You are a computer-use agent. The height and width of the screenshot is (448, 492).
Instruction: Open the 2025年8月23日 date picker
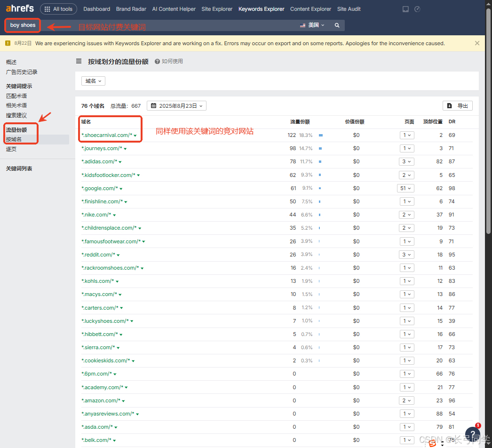tap(177, 106)
